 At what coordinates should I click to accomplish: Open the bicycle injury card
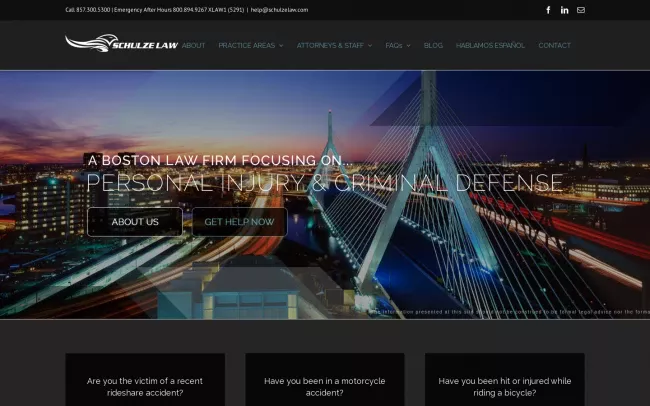(x=504, y=386)
